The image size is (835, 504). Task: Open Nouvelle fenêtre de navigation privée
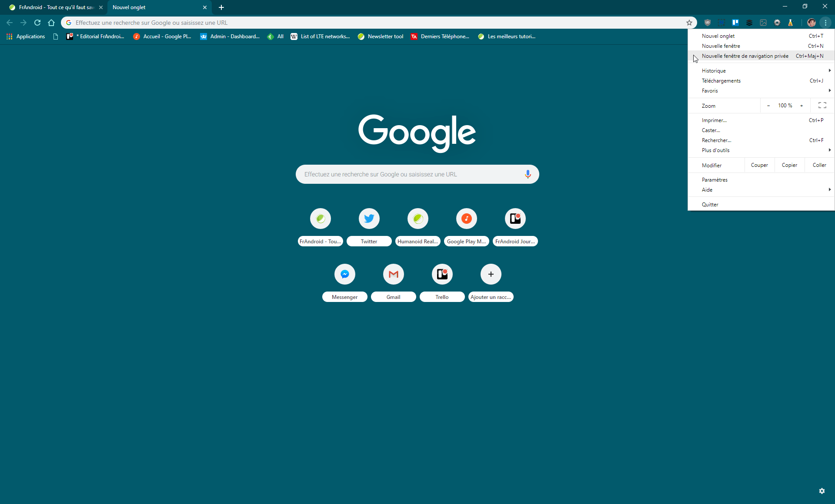(761, 56)
